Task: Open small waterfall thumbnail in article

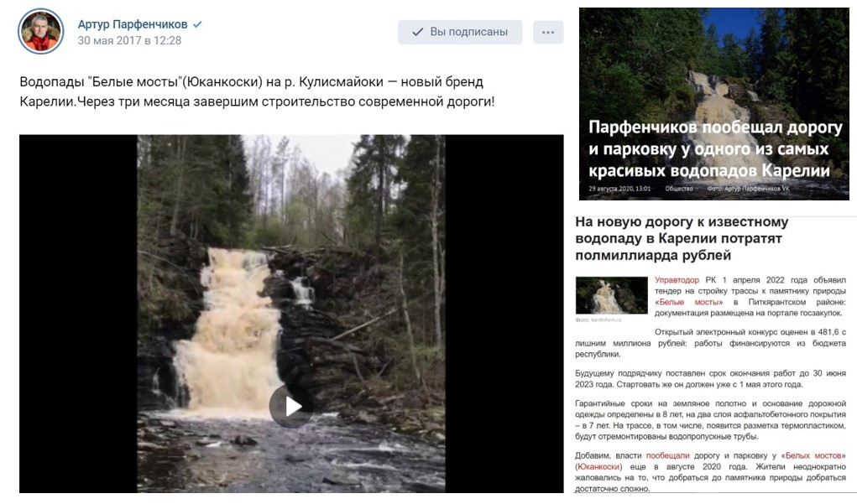Action: tap(611, 295)
